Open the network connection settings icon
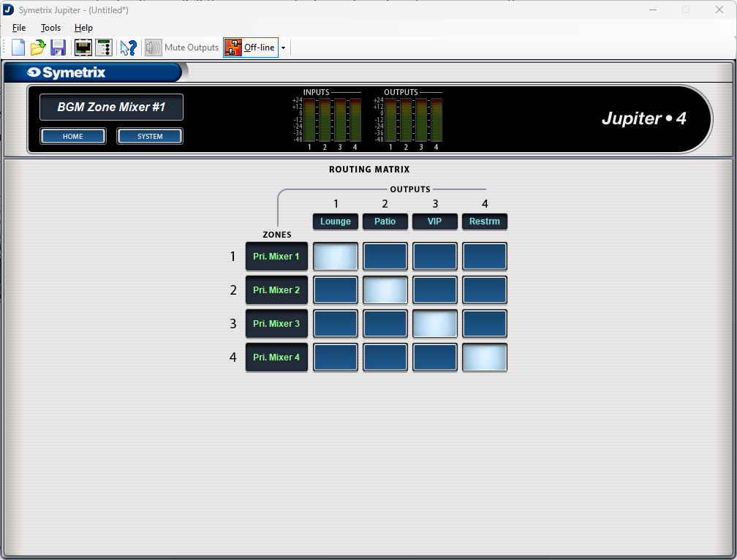This screenshot has height=560, width=737. coord(83,47)
